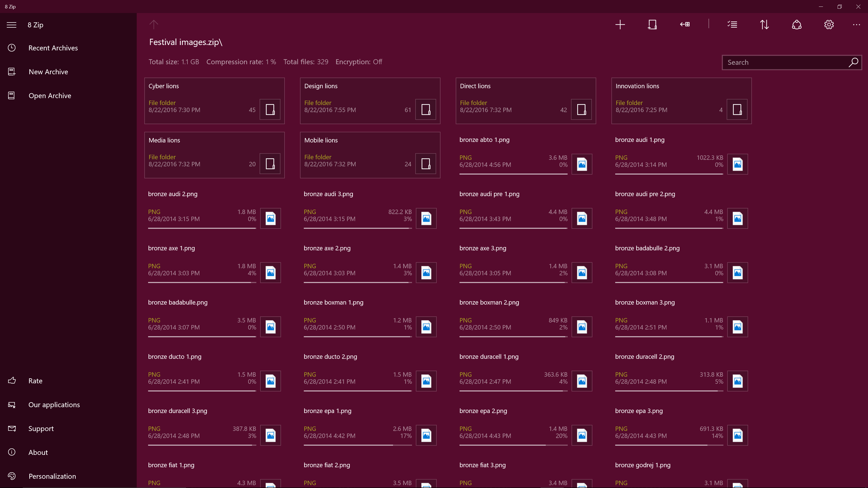
Task: Select New Archive in the sidebar
Action: [x=48, y=71]
